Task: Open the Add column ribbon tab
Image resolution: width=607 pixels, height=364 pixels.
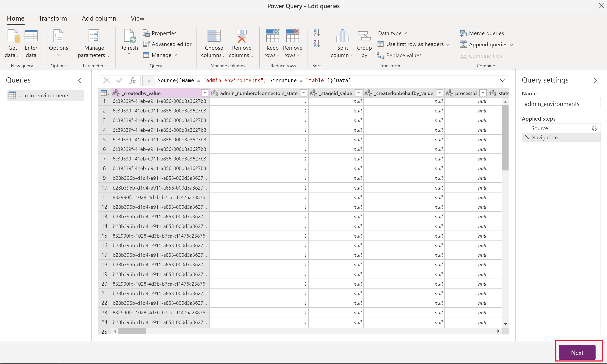Action: coord(99,18)
